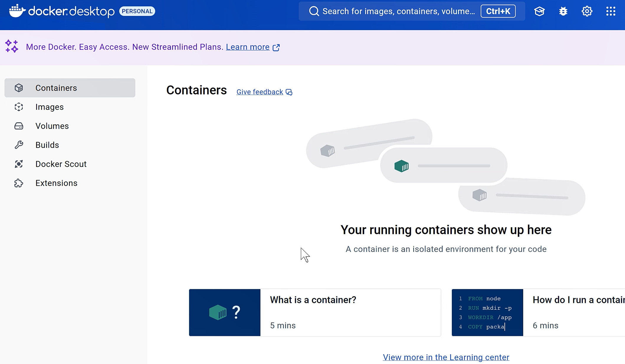
Task: Click the PERSONAL plan badge
Action: point(137,11)
